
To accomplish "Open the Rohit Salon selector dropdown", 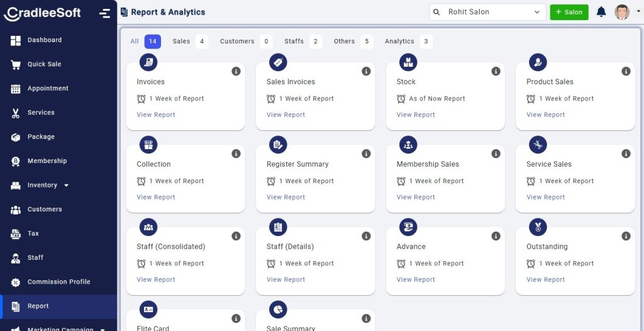I will click(487, 12).
